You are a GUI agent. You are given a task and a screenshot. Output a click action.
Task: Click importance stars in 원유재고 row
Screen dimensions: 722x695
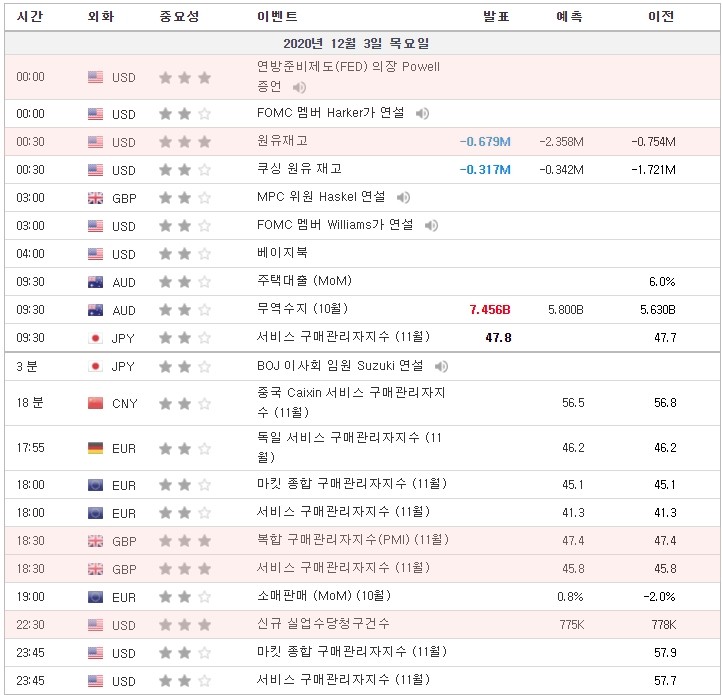[x=185, y=142]
